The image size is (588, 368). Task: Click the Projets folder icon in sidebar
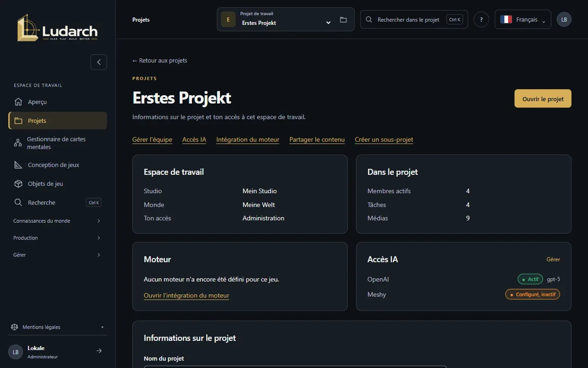18,121
